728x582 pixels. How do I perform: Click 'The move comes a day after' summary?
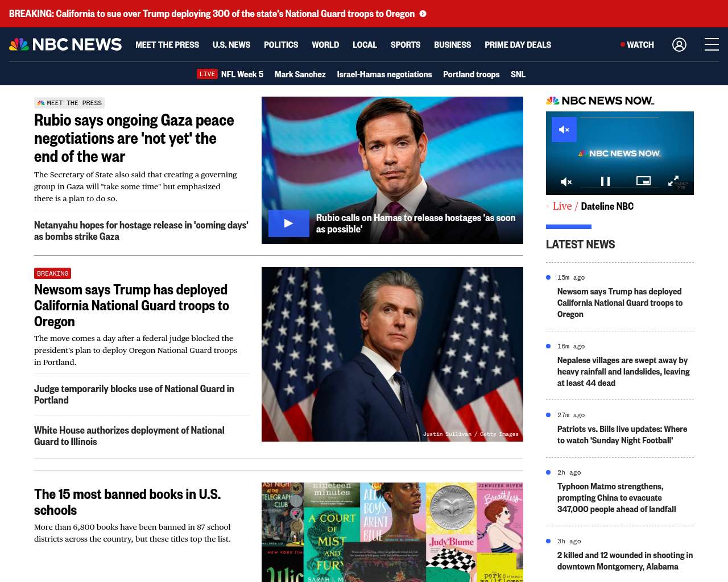(x=135, y=350)
